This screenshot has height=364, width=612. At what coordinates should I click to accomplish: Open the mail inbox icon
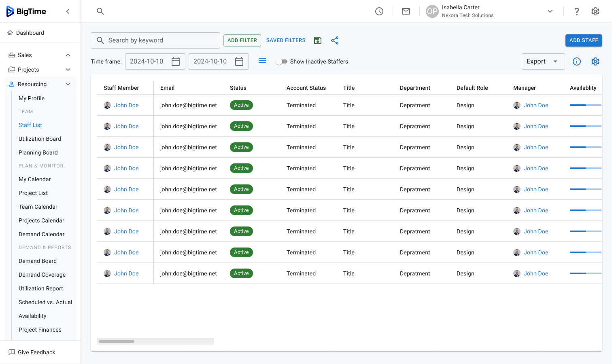pyautogui.click(x=406, y=11)
